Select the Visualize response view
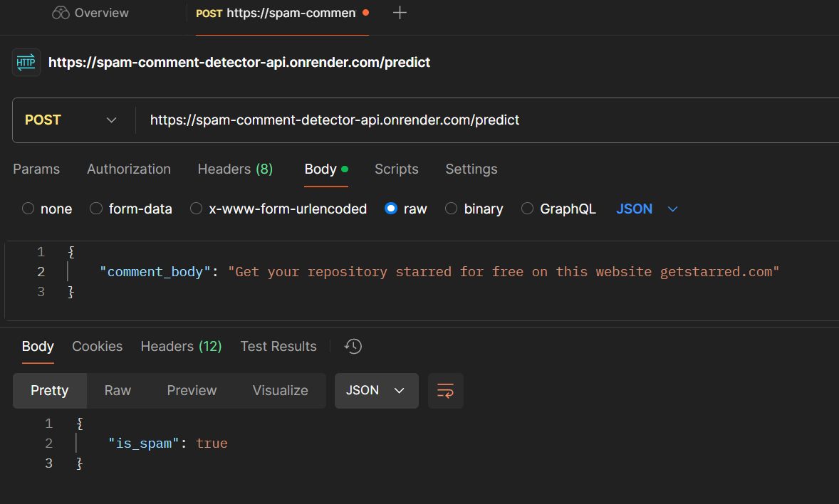Screen dimensions: 839x504 (x=280, y=390)
